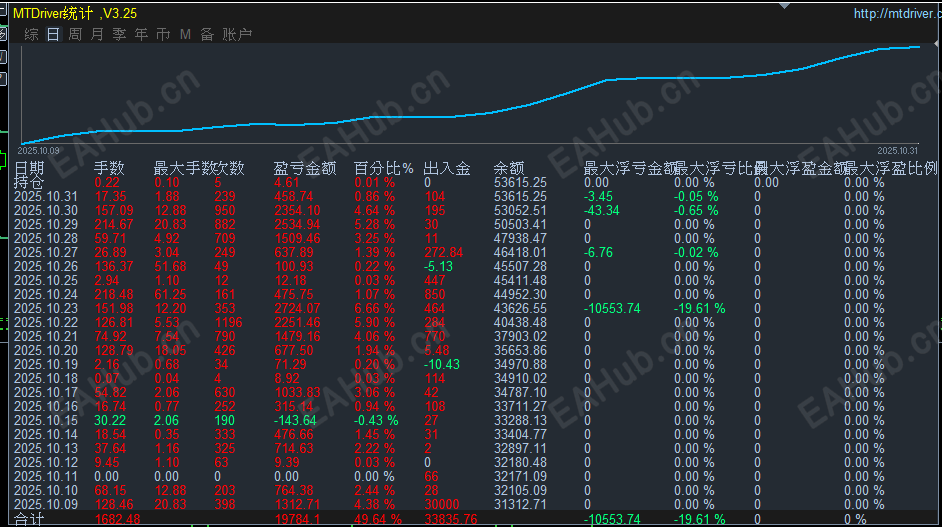Viewport: 942px width, 527px height.
Task: Click the 19784.1 total profit value
Action: click(x=297, y=519)
